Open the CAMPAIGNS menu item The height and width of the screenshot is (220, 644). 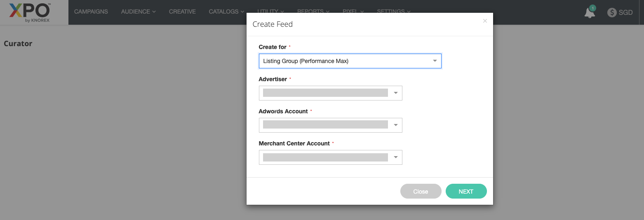pyautogui.click(x=91, y=12)
